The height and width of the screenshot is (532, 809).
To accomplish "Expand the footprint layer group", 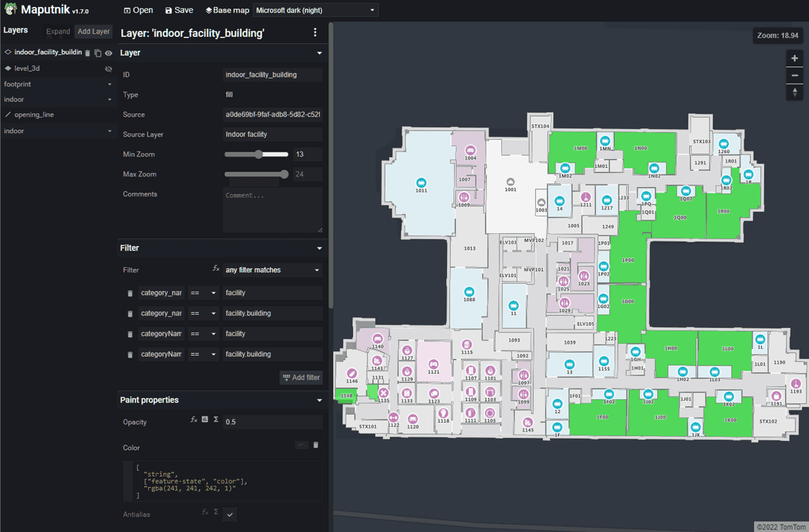I will [110, 84].
